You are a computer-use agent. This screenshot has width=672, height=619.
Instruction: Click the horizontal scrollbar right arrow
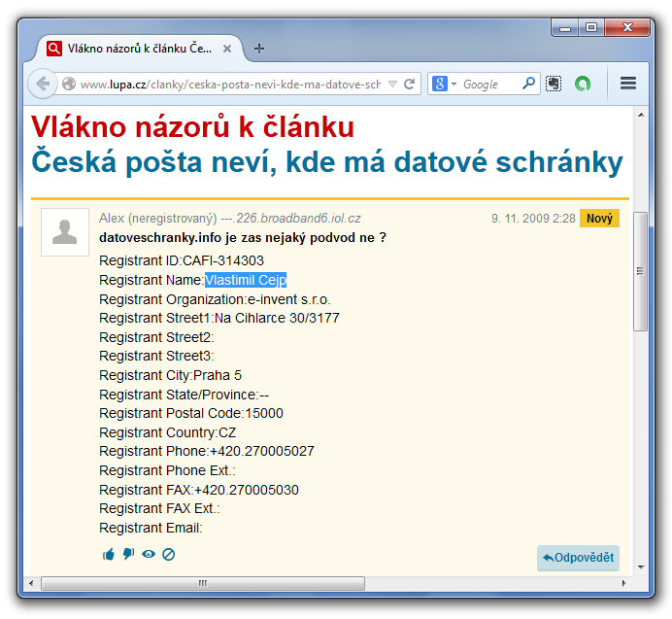point(623,583)
